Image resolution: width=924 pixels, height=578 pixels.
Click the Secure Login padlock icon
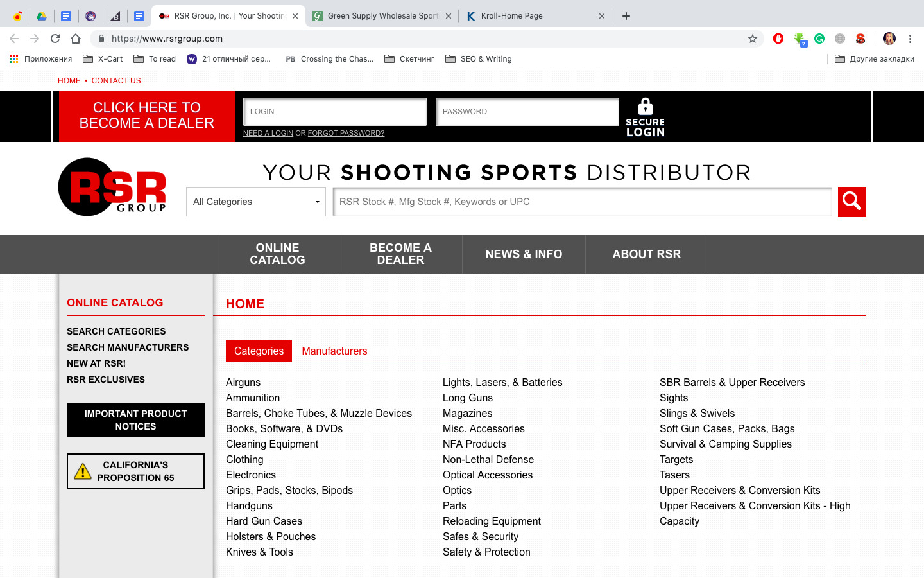coord(646,106)
